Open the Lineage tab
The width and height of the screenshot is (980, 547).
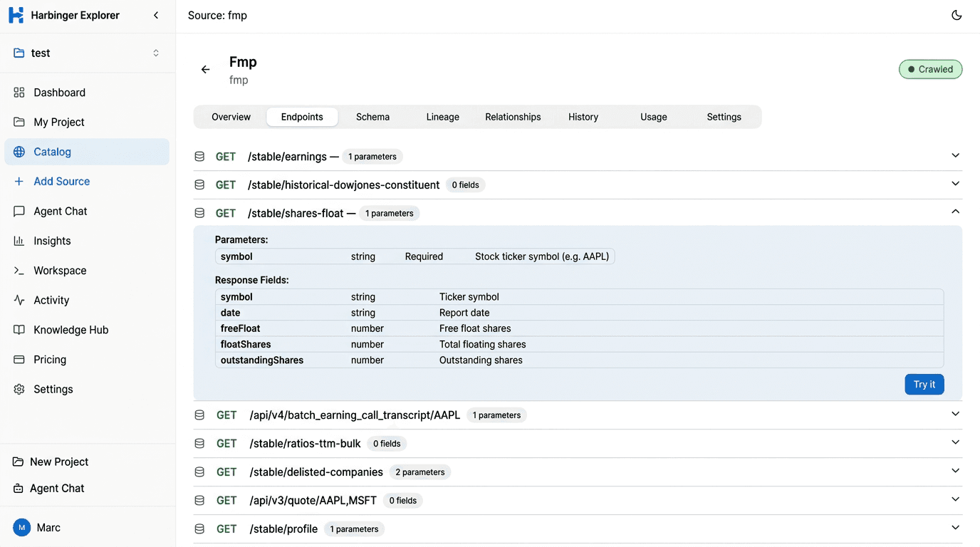(442, 116)
